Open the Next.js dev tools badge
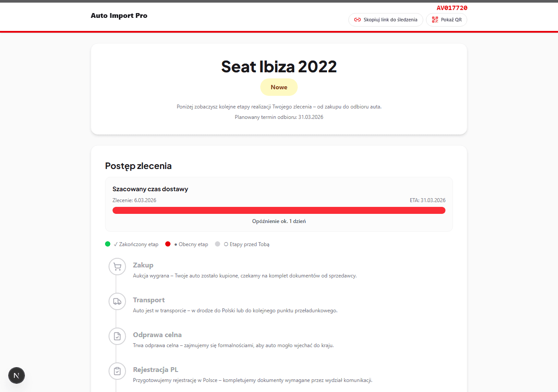 [17, 375]
